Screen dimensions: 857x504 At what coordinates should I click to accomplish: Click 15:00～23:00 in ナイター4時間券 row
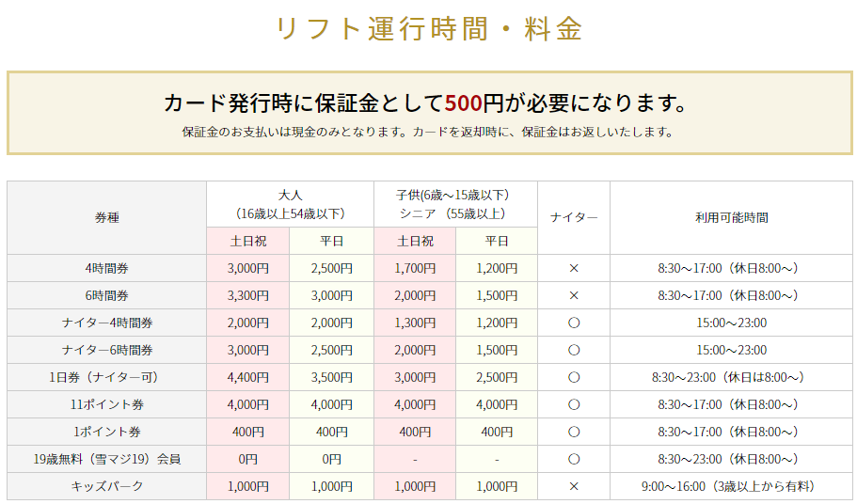[731, 323]
